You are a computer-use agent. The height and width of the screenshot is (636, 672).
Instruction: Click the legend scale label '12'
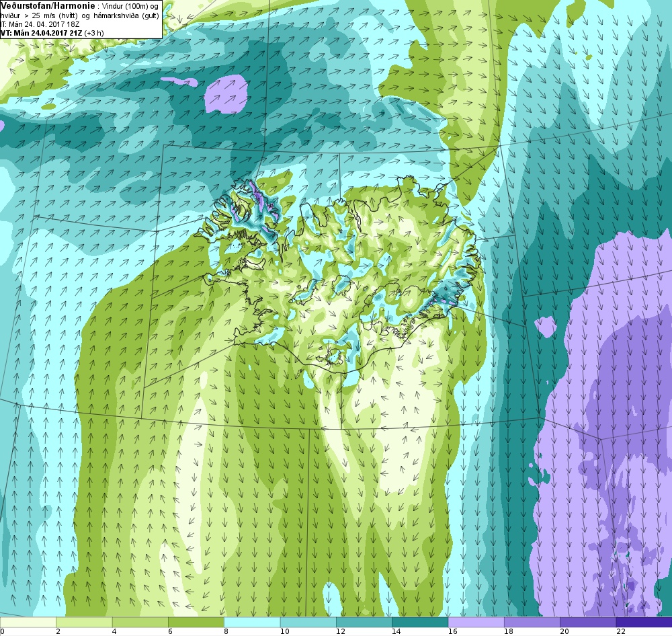[341, 631]
